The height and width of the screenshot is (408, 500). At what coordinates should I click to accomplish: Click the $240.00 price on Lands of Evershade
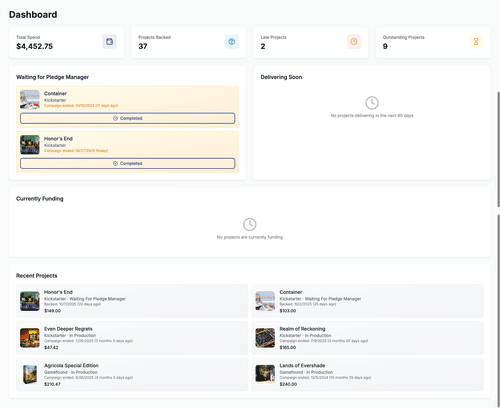288,384
